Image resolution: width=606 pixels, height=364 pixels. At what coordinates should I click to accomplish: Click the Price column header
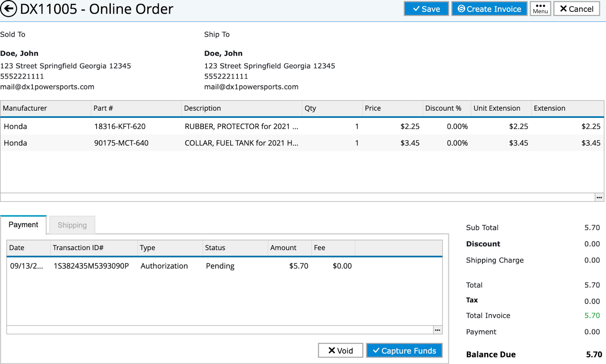tap(392, 108)
